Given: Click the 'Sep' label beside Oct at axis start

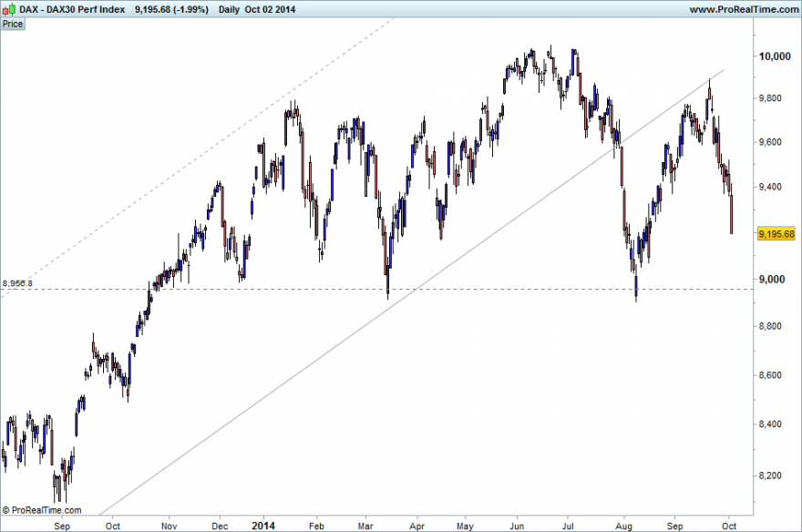Looking at the screenshot, I should (x=62, y=526).
